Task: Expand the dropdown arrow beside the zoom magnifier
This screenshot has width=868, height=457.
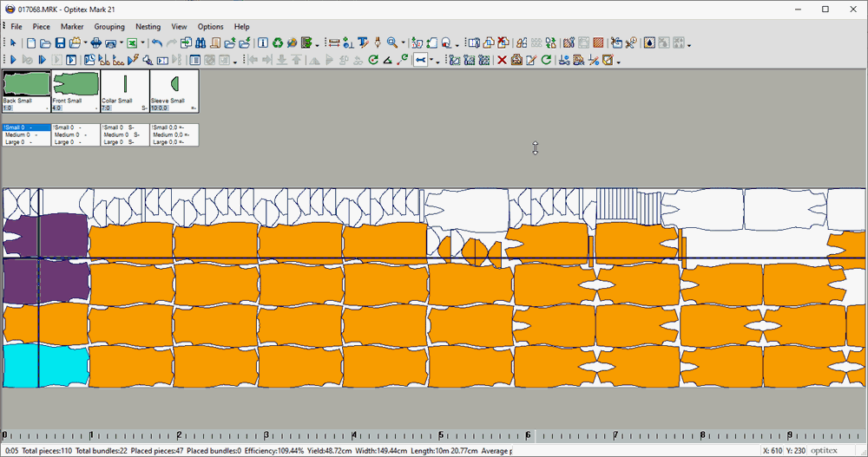Action: pyautogui.click(x=404, y=42)
